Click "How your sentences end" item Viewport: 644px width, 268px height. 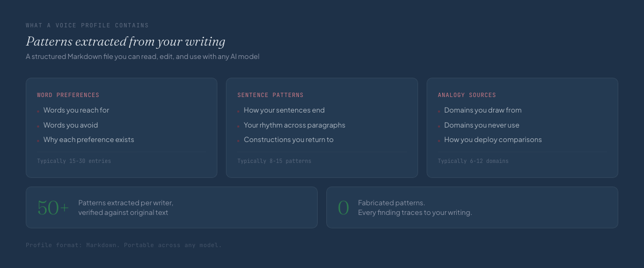[x=284, y=110]
